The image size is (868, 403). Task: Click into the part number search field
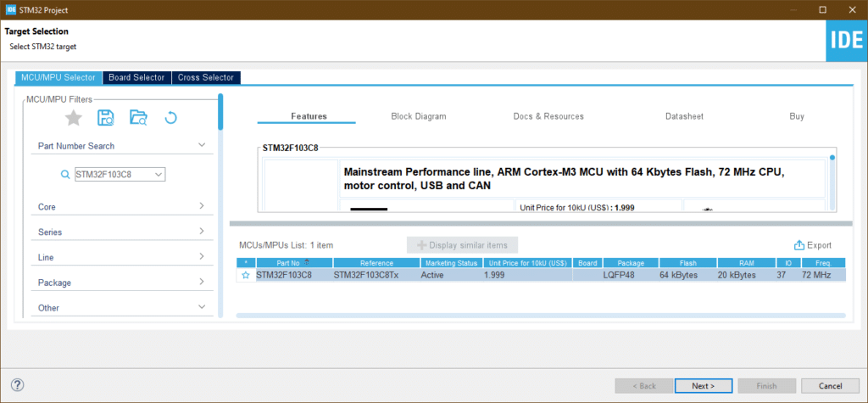click(114, 175)
